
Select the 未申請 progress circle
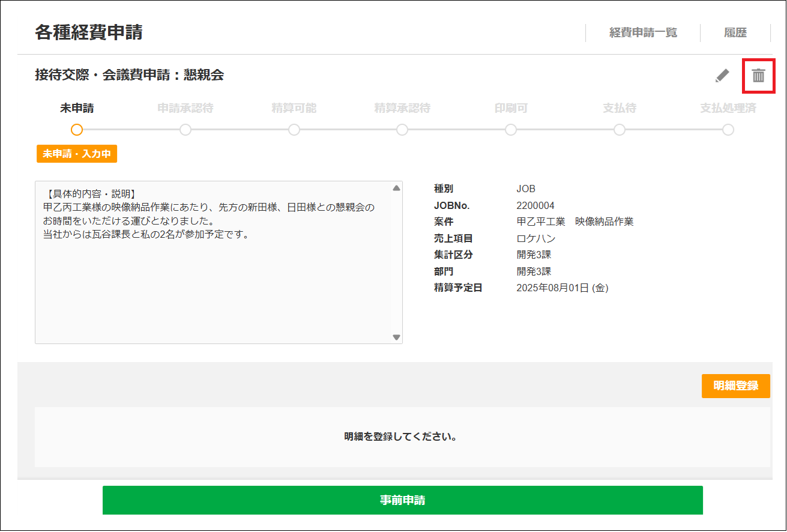click(x=77, y=129)
